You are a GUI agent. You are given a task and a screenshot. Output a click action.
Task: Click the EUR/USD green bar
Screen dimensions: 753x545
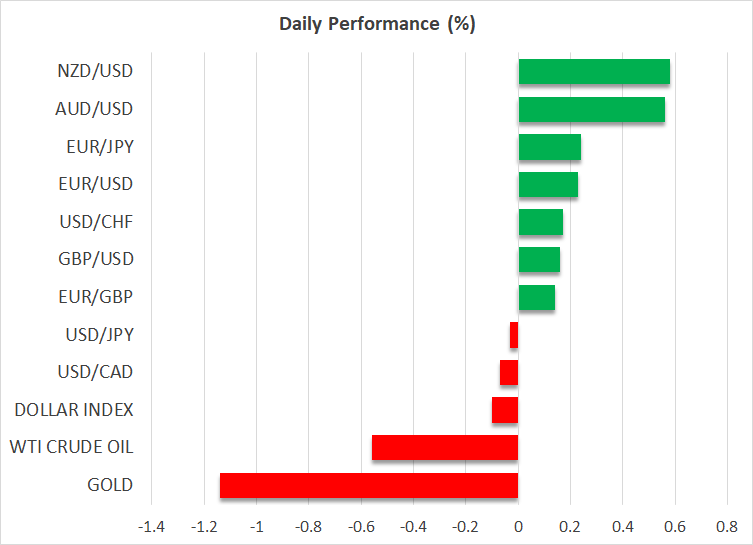[548, 185]
